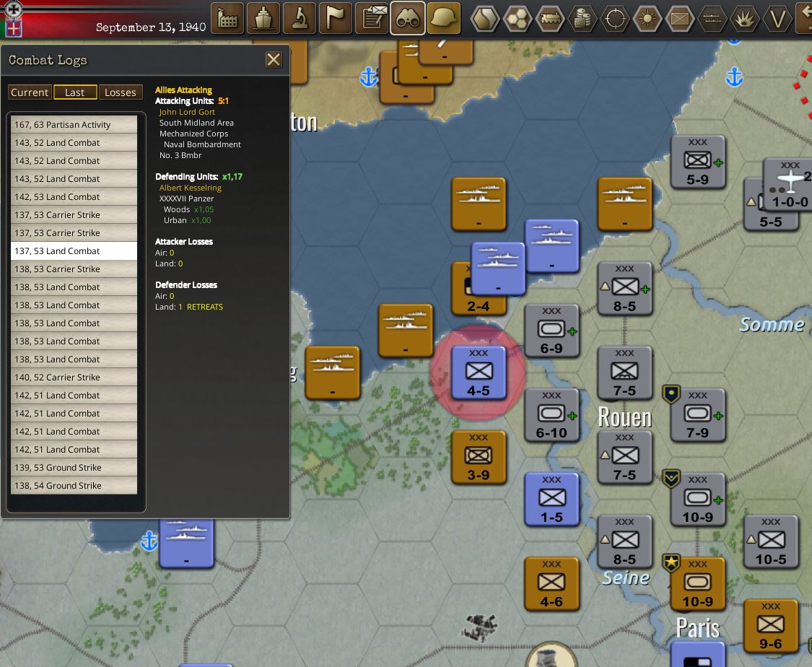Select the blue 1-5 infantry unit
Viewport: 812px width, 667px height.
[551, 500]
